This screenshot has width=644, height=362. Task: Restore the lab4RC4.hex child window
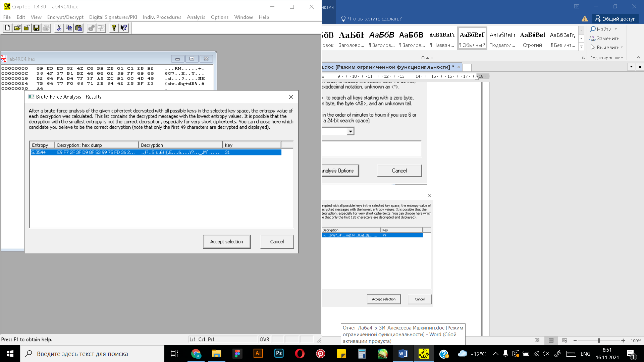(x=192, y=59)
